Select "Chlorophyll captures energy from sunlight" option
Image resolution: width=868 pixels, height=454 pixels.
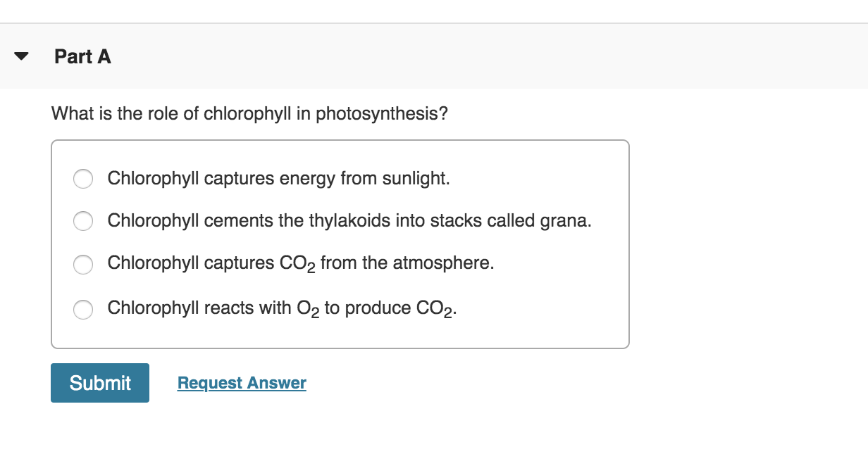[x=83, y=179]
